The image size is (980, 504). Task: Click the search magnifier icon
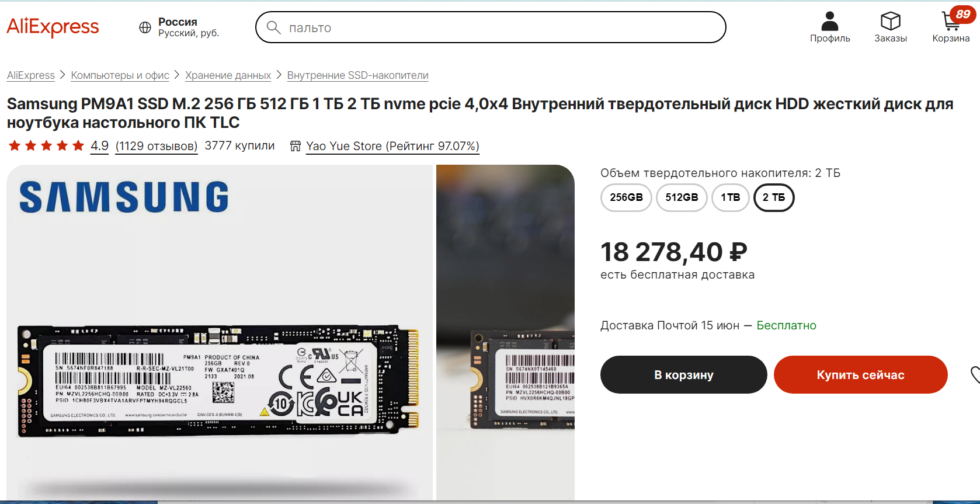[x=273, y=27]
